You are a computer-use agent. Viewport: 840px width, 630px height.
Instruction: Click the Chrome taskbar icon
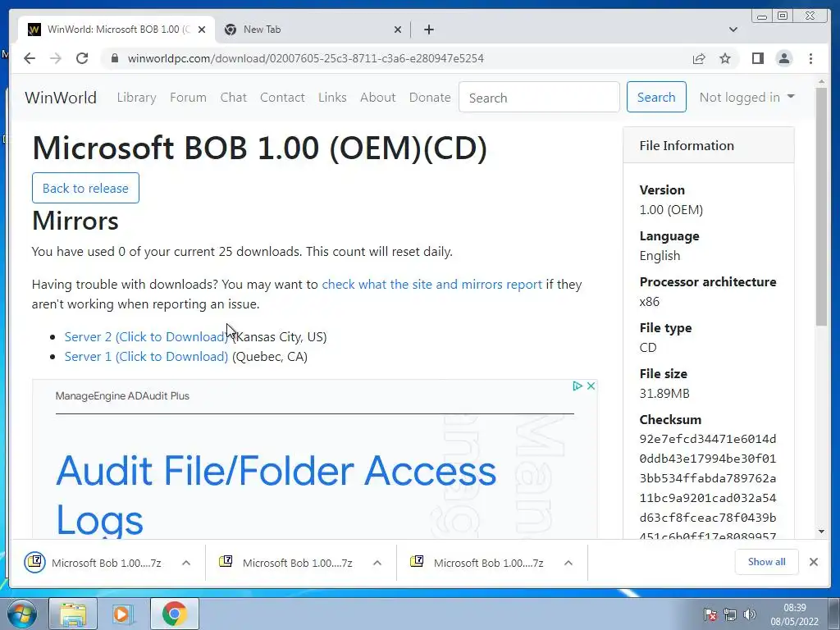tap(174, 614)
